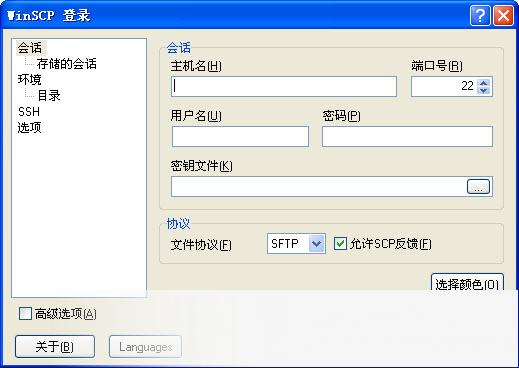Click the help question mark button
The image size is (519, 368).
click(480, 15)
